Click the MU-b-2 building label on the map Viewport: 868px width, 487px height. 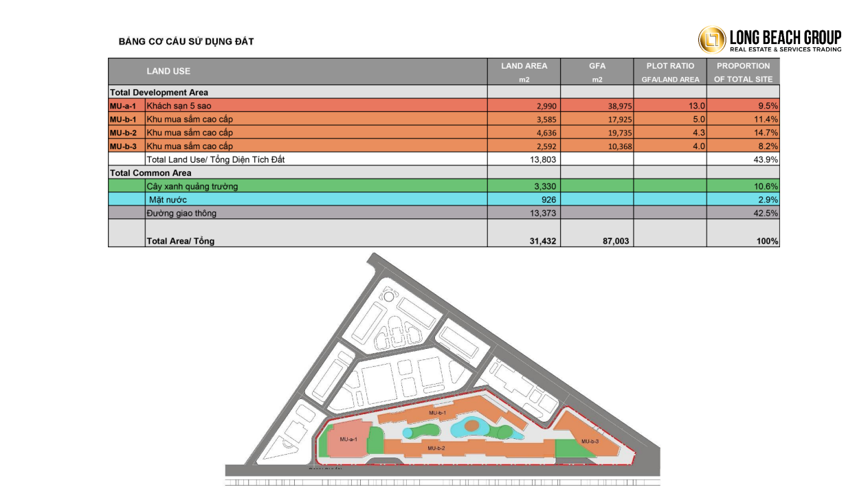tap(436, 448)
